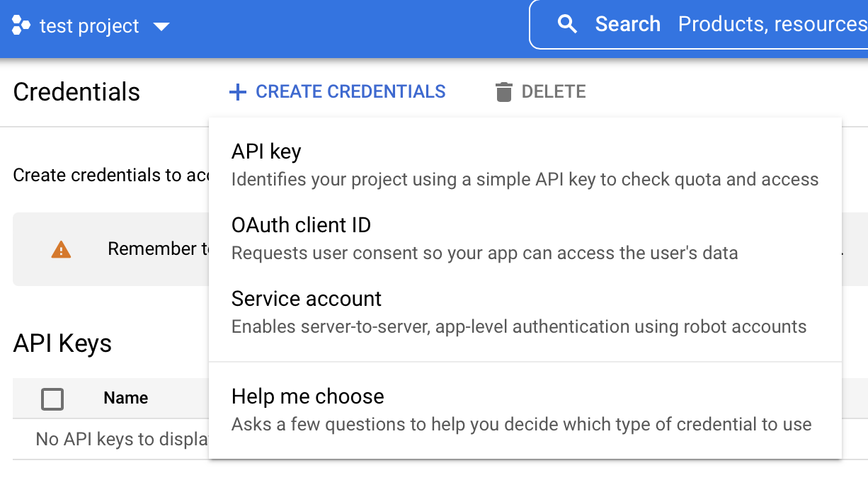Click the search magnifier icon
This screenshot has width=868, height=480.
(x=567, y=23)
